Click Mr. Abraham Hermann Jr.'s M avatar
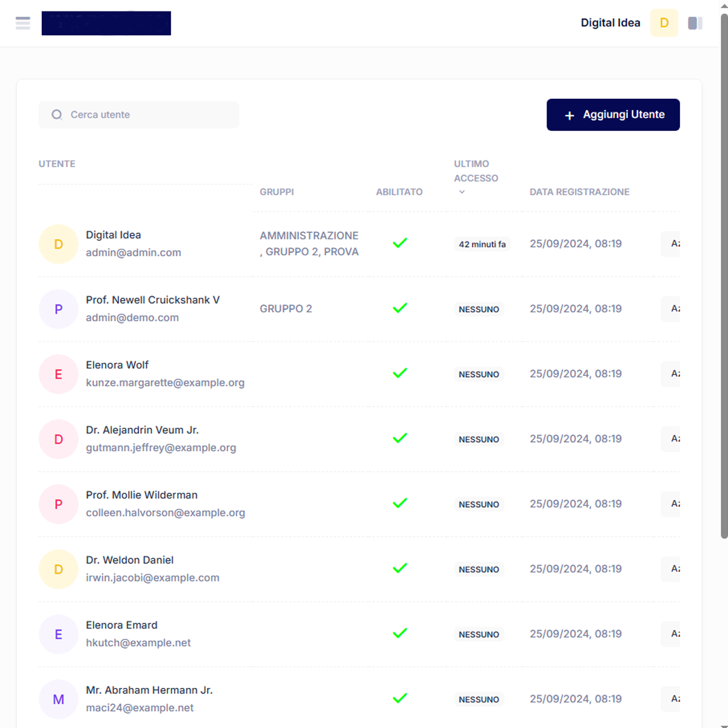This screenshot has width=728, height=728. (x=58, y=699)
